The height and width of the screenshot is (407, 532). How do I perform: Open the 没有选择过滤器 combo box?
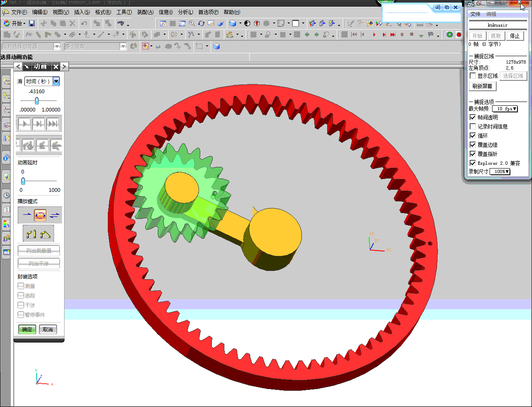31,46
